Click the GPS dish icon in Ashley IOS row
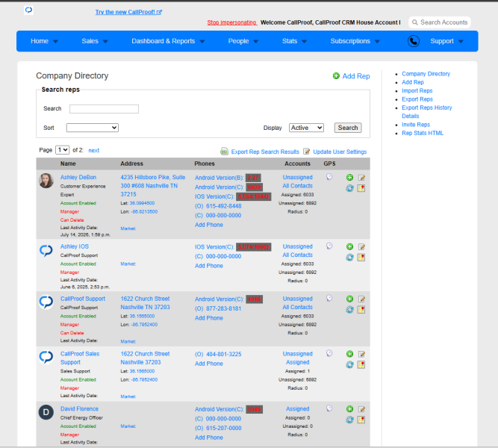 tap(329, 246)
